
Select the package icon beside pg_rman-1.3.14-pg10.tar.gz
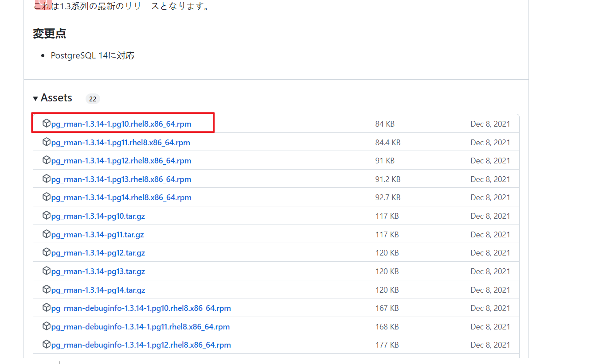[x=47, y=216]
